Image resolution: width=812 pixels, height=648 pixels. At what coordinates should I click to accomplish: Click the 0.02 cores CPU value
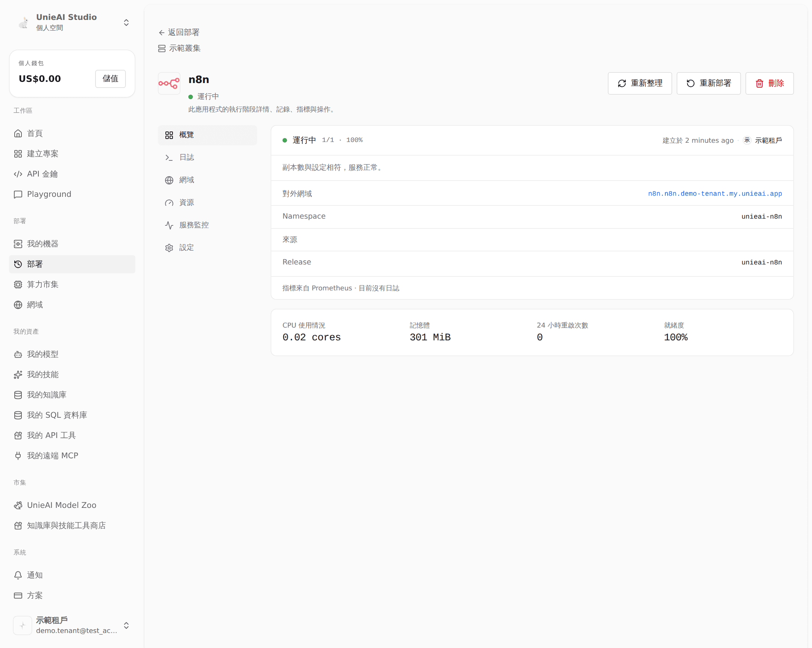click(x=312, y=338)
